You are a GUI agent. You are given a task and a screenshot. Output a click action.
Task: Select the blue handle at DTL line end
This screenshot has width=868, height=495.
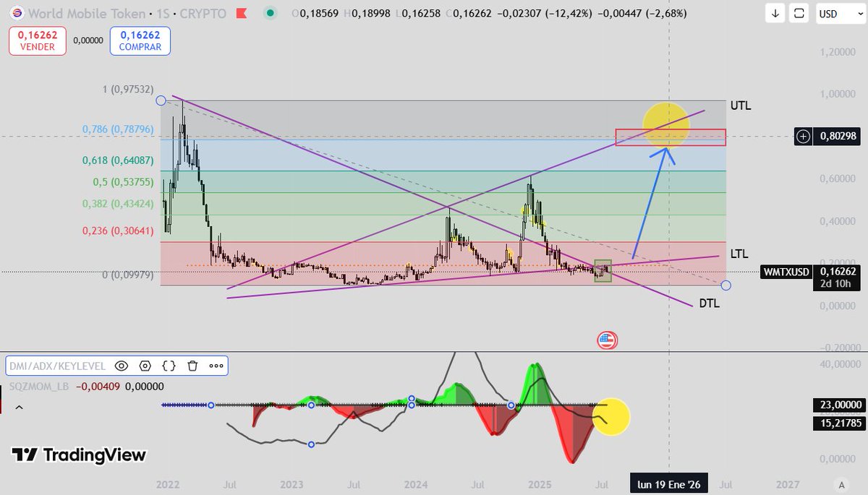(726, 285)
